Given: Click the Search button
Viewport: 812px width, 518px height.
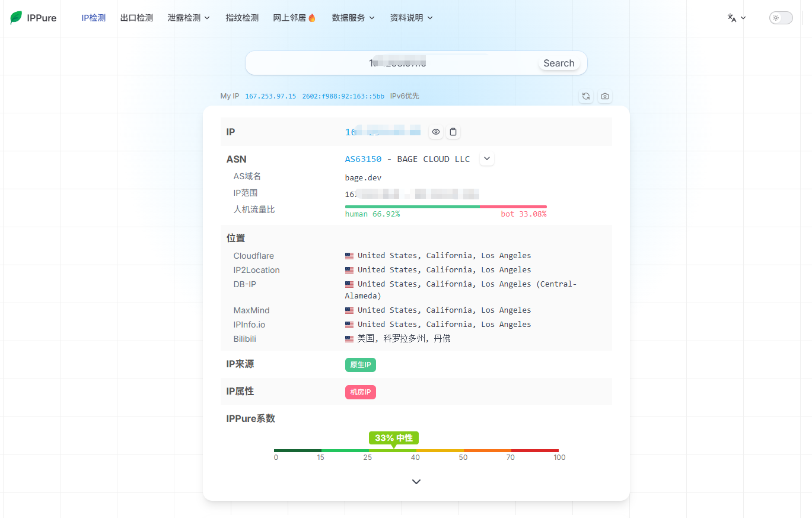Looking at the screenshot, I should pos(559,63).
